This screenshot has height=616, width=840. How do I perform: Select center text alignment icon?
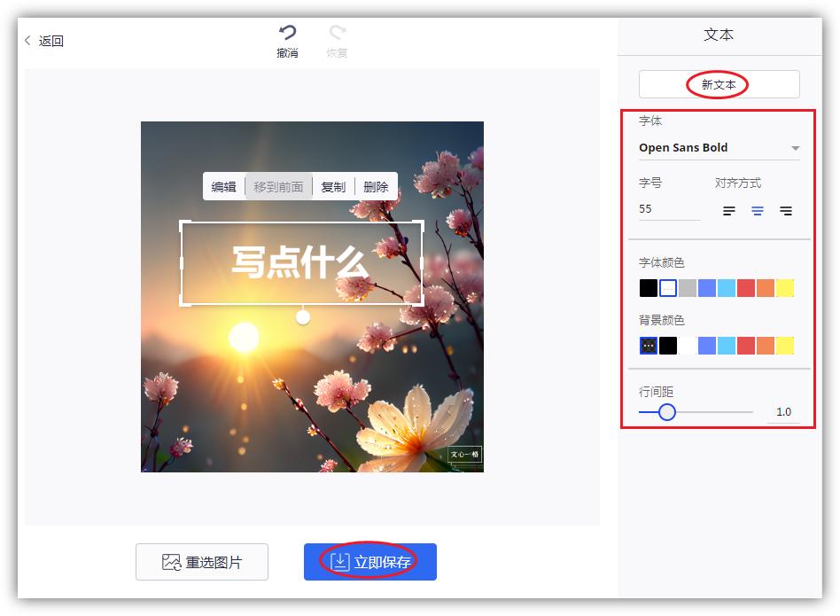tap(757, 211)
